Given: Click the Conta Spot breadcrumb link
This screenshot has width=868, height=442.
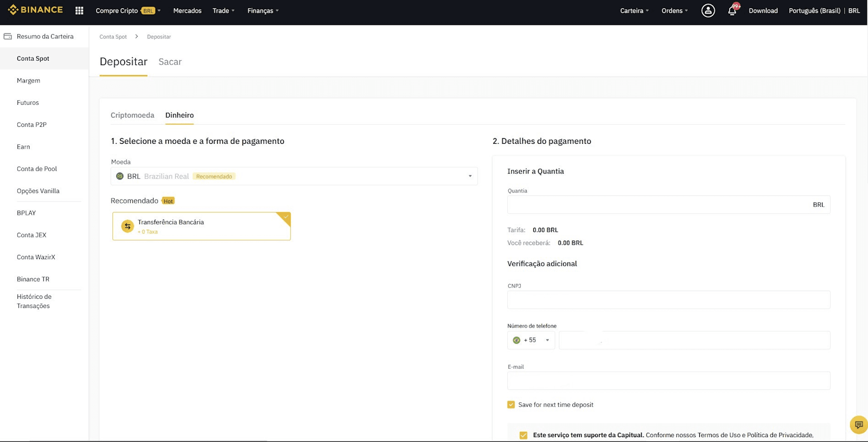Looking at the screenshot, I should (x=113, y=37).
